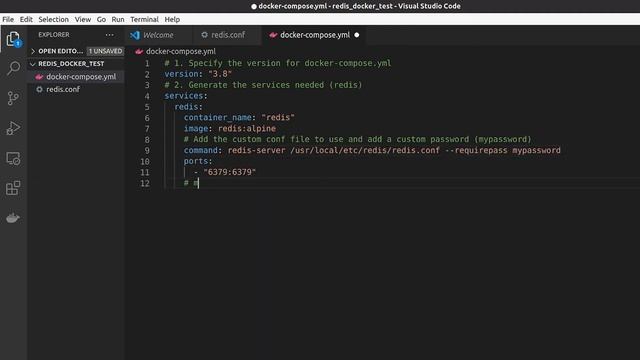Image resolution: width=640 pixels, height=360 pixels.
Task: Open the Terminal menu
Action: click(144, 19)
